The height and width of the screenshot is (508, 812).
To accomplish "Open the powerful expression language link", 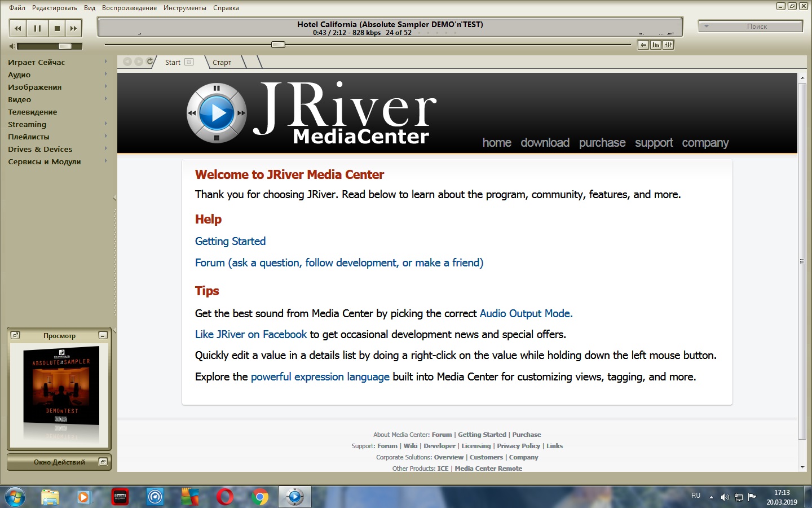I will pyautogui.click(x=320, y=376).
